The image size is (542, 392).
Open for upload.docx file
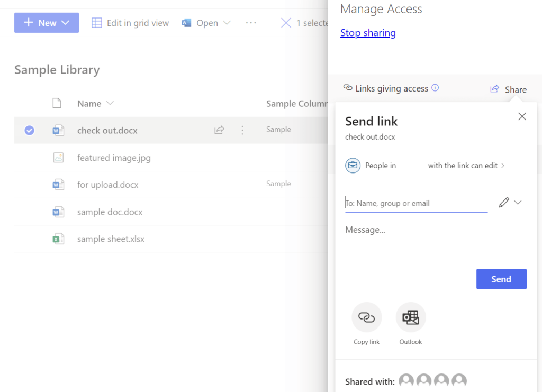click(x=107, y=185)
